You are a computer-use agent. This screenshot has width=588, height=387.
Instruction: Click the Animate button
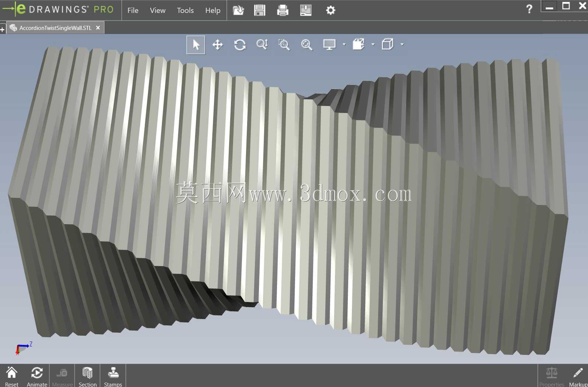[x=37, y=376]
